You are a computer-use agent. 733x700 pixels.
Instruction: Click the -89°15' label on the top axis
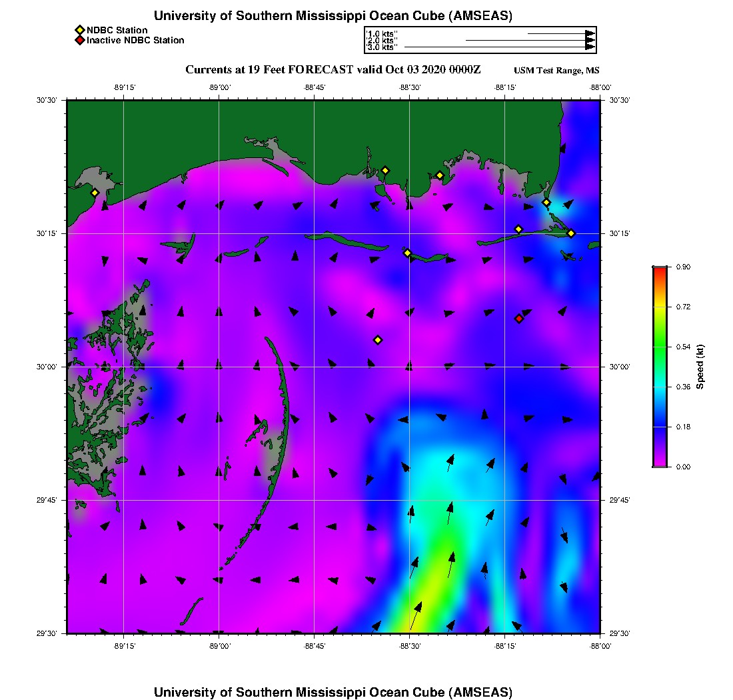(x=124, y=87)
